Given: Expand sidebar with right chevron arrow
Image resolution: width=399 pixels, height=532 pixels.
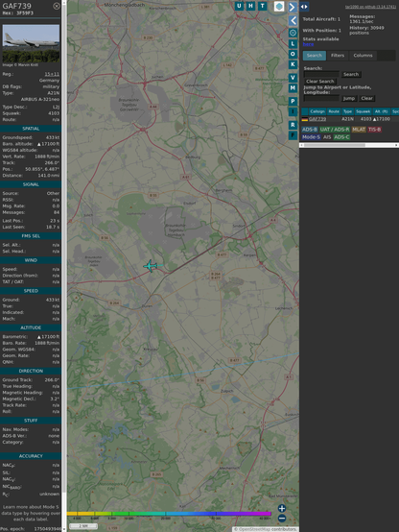Looking at the screenshot, I should pos(293,7).
